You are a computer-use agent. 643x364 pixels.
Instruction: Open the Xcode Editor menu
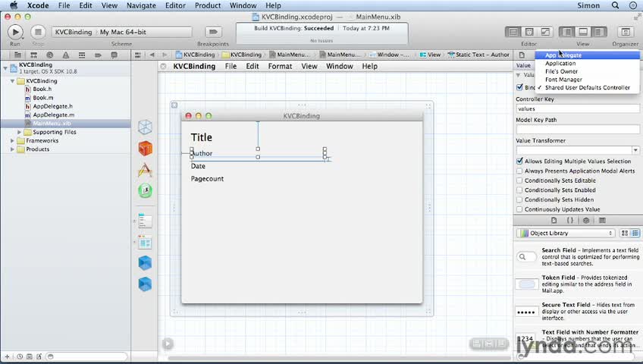click(x=175, y=5)
